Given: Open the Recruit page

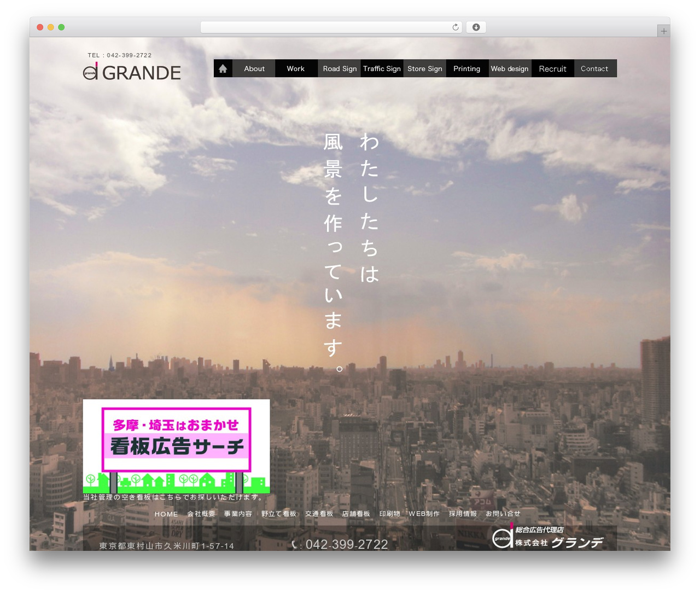Looking at the screenshot, I should point(552,68).
